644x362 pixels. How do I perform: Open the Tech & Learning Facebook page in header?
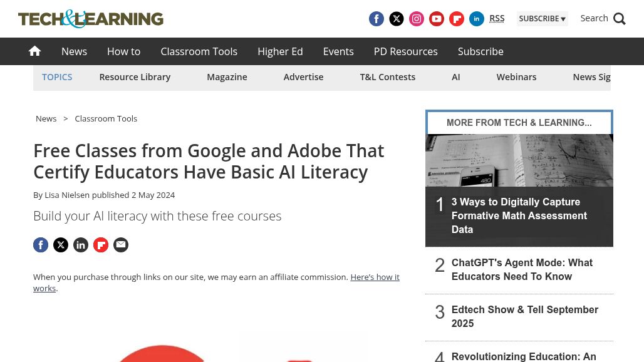point(377,19)
